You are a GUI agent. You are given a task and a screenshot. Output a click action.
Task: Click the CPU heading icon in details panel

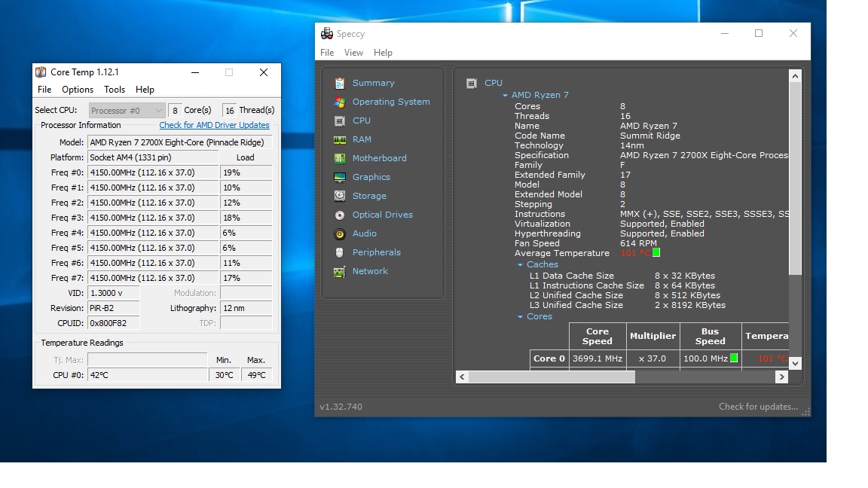click(471, 83)
